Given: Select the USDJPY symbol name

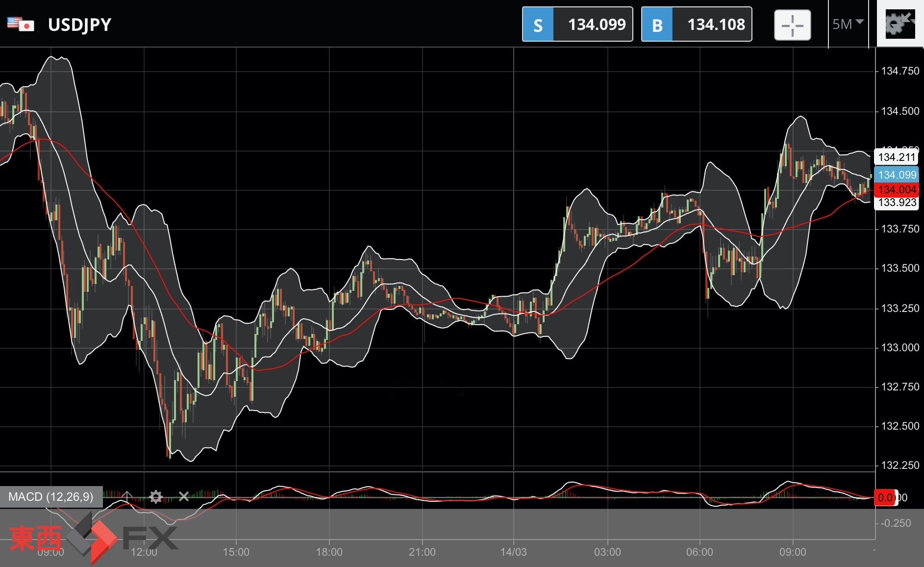Looking at the screenshot, I should [x=79, y=25].
